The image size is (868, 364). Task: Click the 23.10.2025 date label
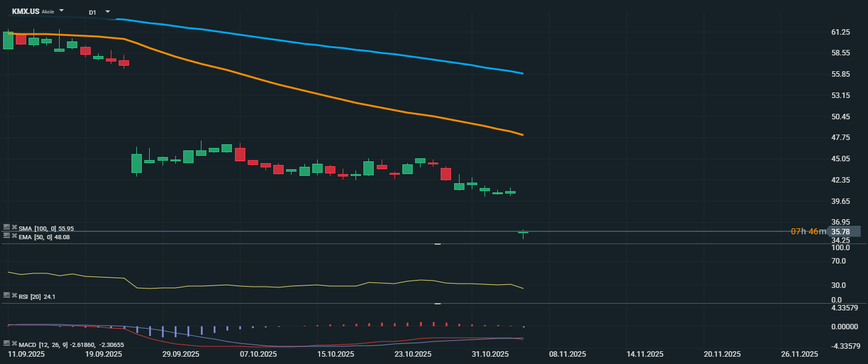(x=413, y=354)
